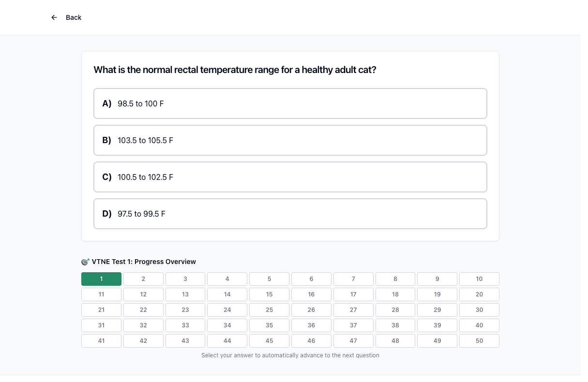Screen dimensions: 588x382
Task: Jump to question 2
Action: click(143, 279)
